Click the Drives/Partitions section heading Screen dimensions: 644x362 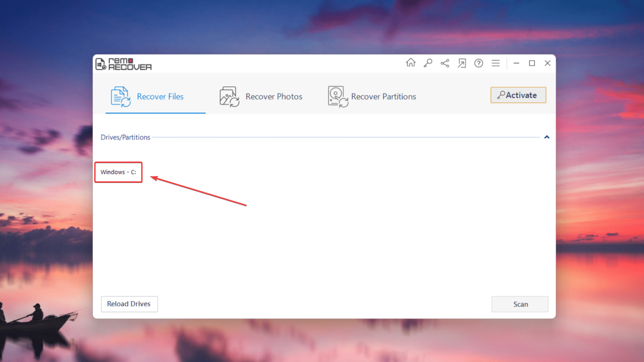[125, 137]
